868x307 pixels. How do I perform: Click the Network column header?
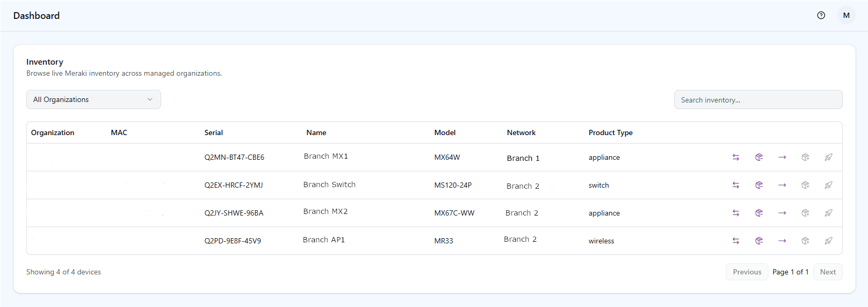pos(521,132)
